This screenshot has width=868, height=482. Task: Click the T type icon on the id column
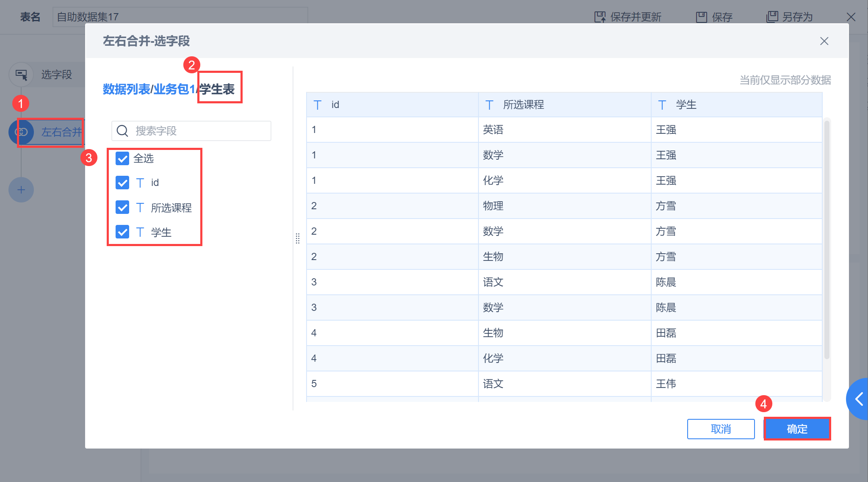tap(318, 105)
